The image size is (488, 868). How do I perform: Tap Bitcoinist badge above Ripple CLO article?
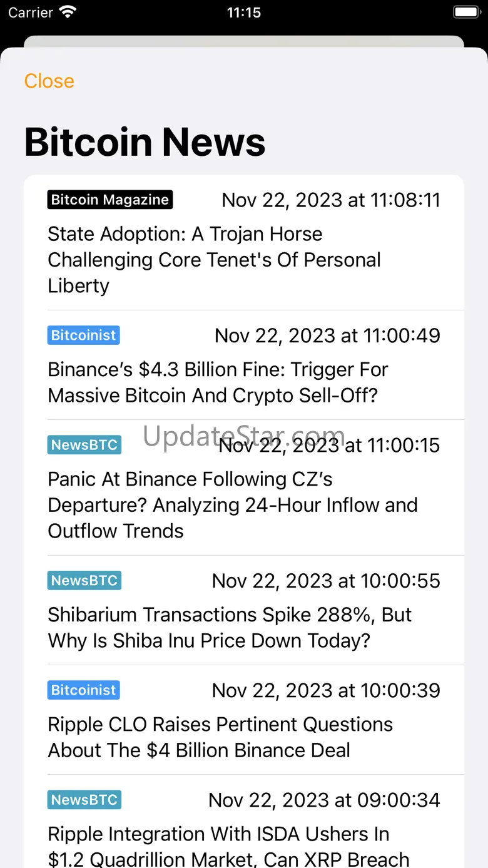pyautogui.click(x=83, y=690)
